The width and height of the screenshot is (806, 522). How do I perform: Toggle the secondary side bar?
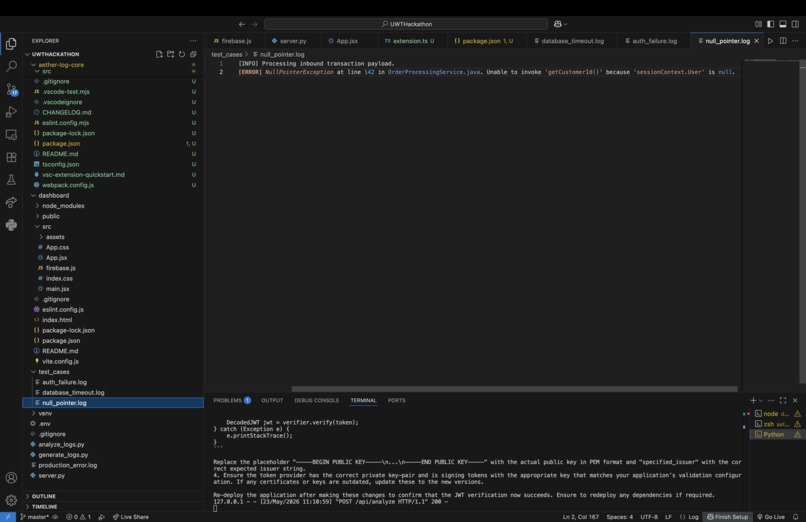tap(795, 24)
